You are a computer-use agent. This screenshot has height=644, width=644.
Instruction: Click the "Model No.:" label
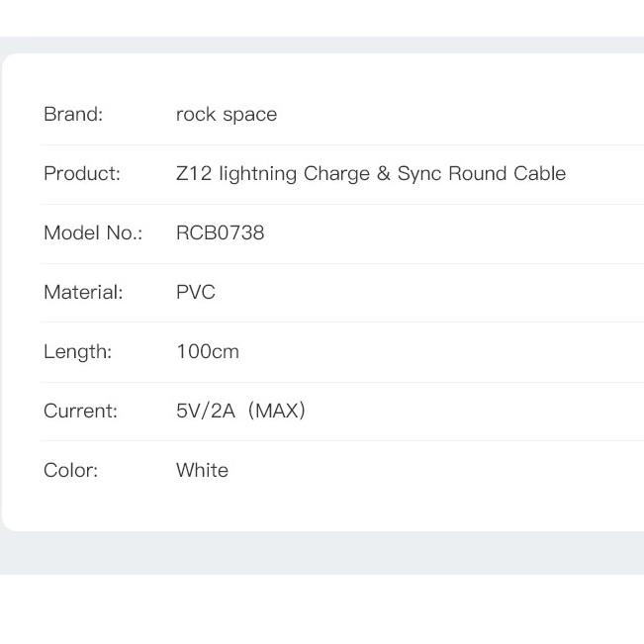click(x=93, y=233)
